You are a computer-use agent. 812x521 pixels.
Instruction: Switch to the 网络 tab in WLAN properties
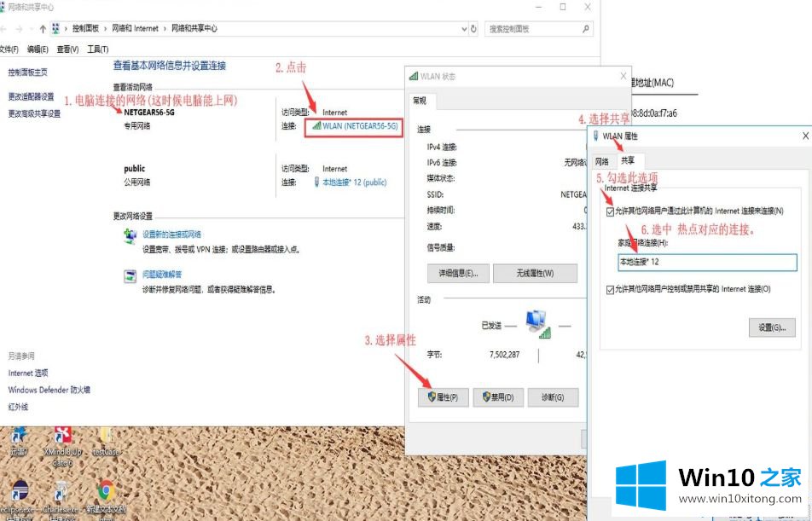click(602, 161)
